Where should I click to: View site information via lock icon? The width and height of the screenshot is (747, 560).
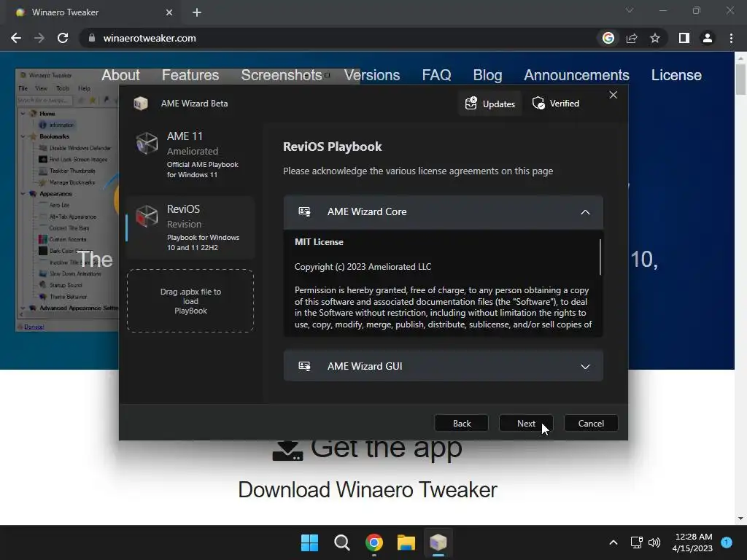[91, 38]
